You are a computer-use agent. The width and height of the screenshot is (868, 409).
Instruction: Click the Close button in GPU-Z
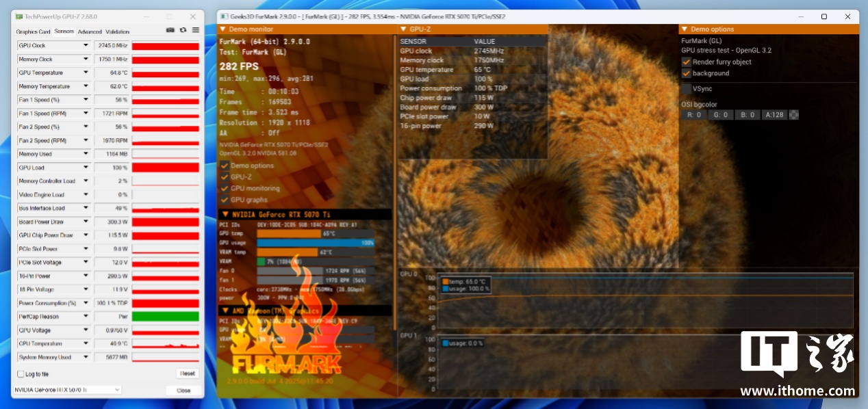point(183,391)
